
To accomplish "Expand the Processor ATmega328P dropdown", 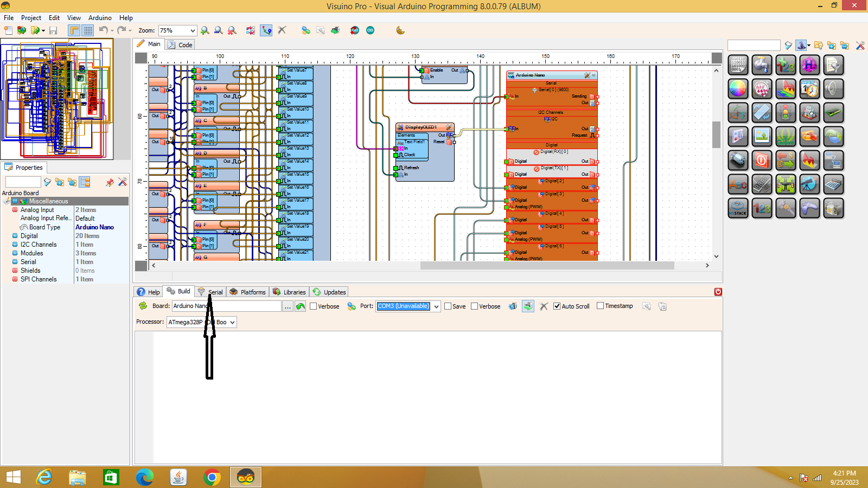I will point(232,323).
